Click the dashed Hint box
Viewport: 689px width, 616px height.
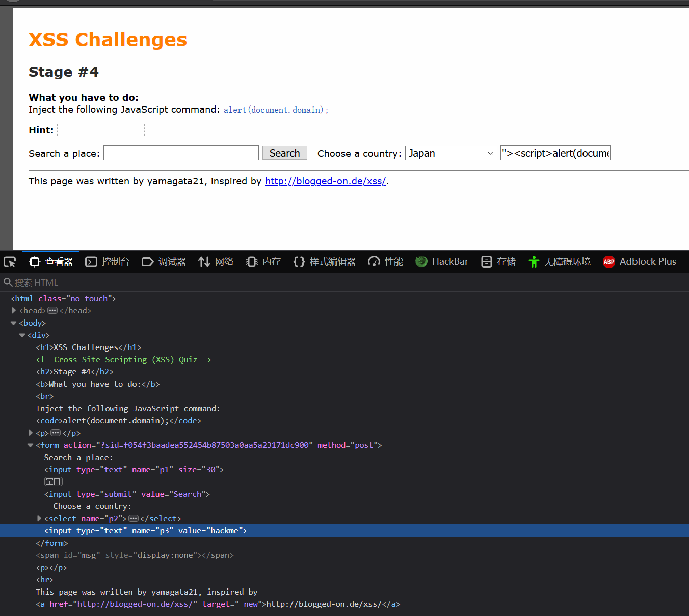101,130
